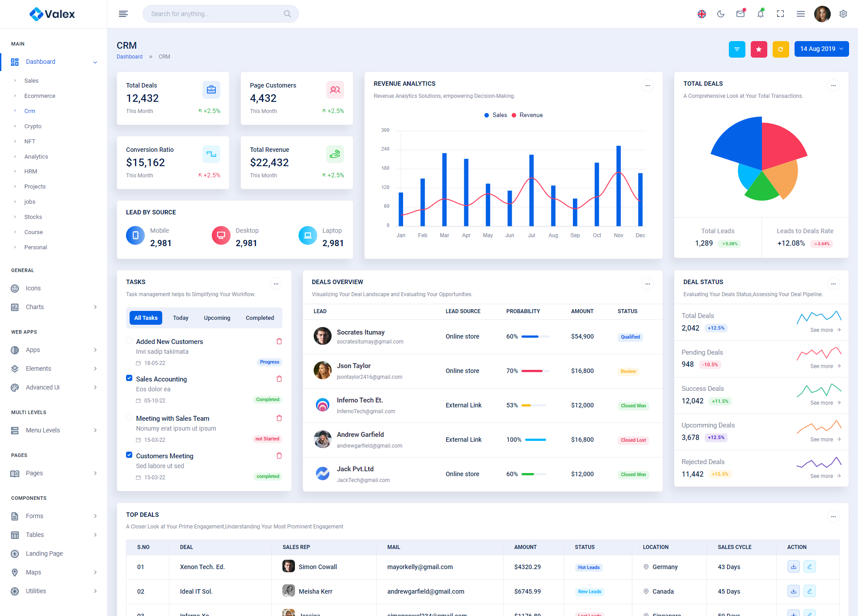Check the Added New Customers checkbox
The width and height of the screenshot is (858, 616).
pyautogui.click(x=129, y=341)
